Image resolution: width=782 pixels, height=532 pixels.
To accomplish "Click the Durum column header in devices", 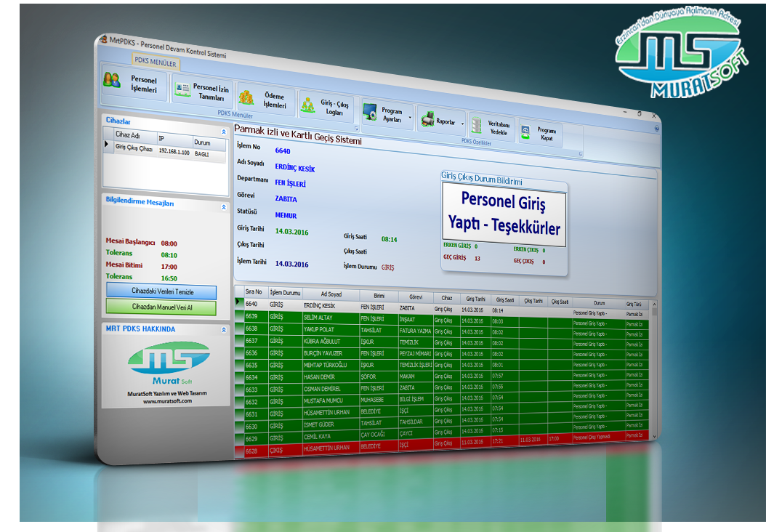I will tap(209, 142).
